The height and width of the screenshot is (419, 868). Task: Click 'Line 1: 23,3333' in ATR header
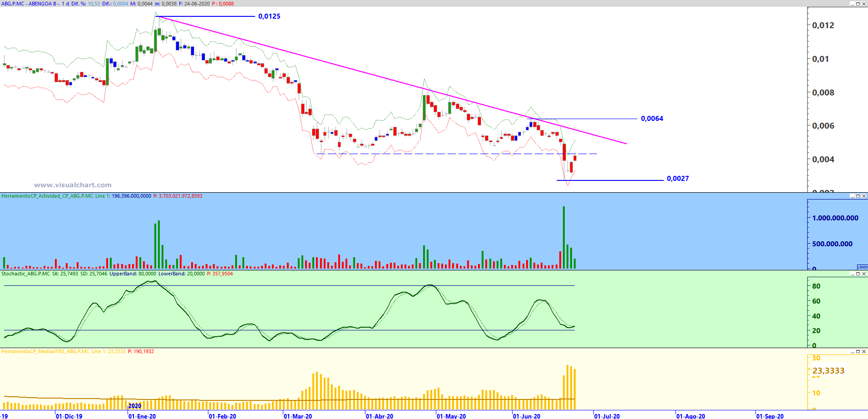click(108, 352)
